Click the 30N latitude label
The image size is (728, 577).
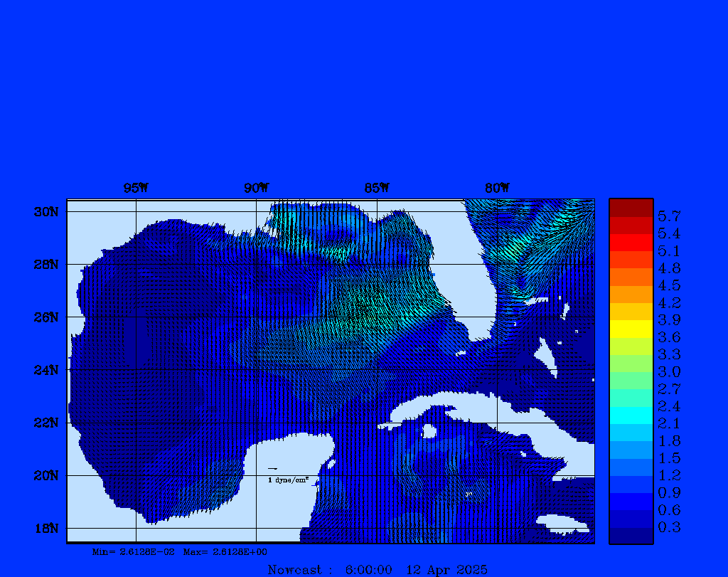(x=46, y=212)
